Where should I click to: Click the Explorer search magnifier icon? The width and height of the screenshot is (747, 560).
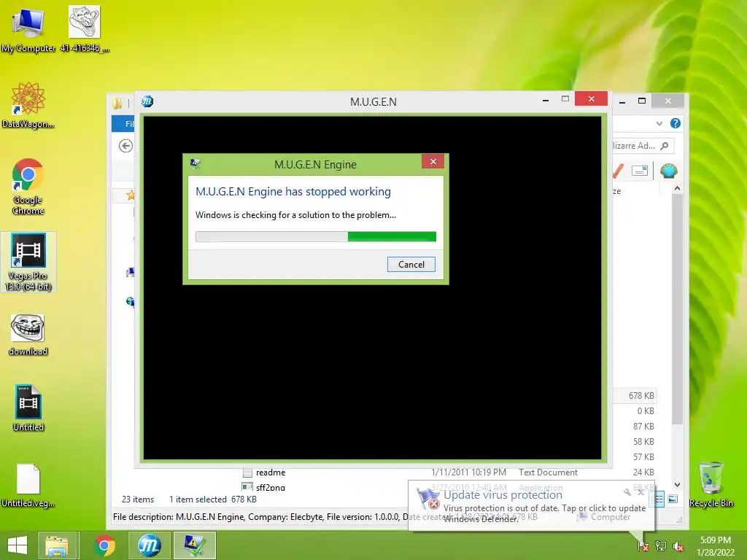pyautogui.click(x=665, y=146)
